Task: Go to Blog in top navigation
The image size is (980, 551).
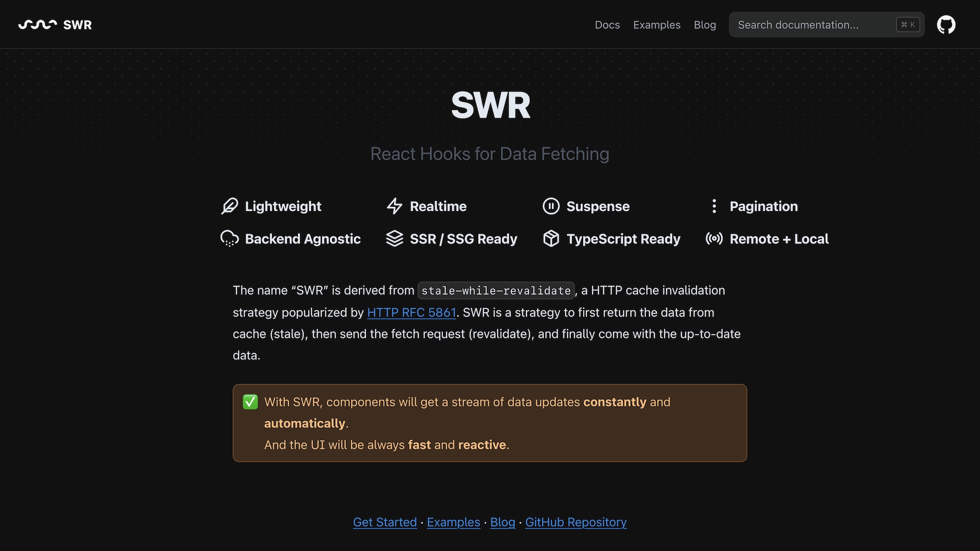Action: tap(705, 24)
